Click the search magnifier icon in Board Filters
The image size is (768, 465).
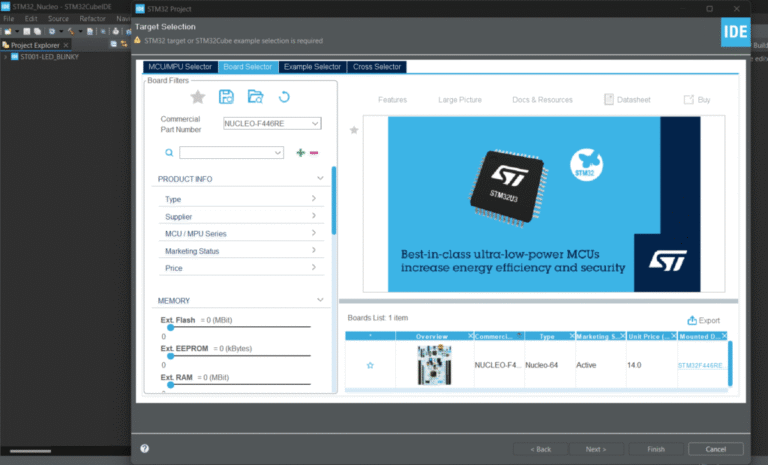[169, 153]
